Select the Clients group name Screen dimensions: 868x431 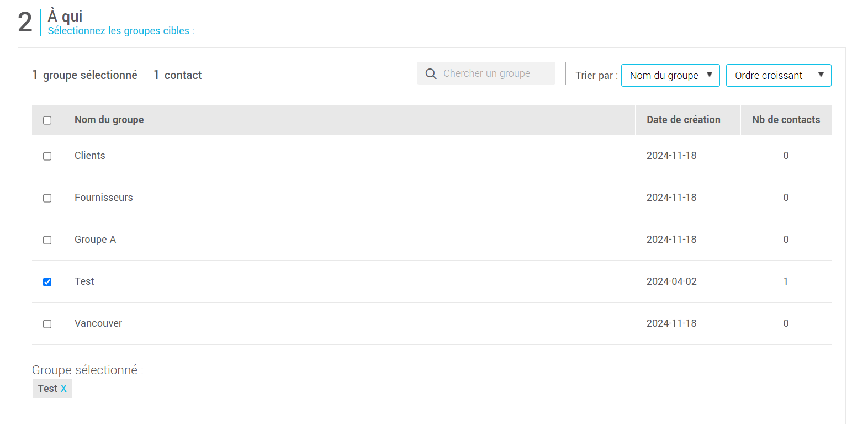[90, 156]
